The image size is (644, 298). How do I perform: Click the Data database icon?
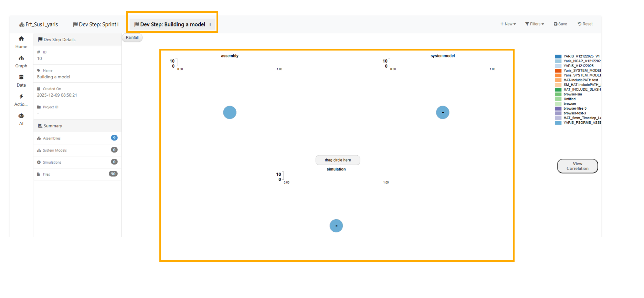[21, 77]
